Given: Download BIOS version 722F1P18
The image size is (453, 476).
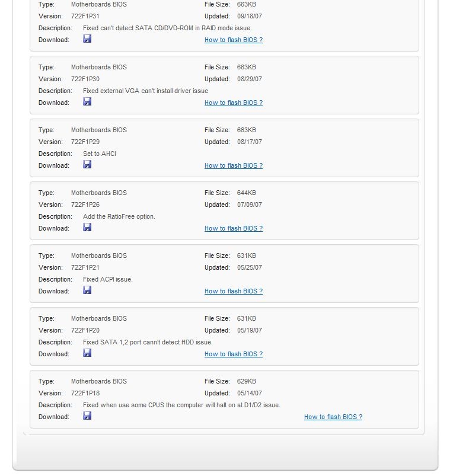Looking at the screenshot, I should click(87, 416).
